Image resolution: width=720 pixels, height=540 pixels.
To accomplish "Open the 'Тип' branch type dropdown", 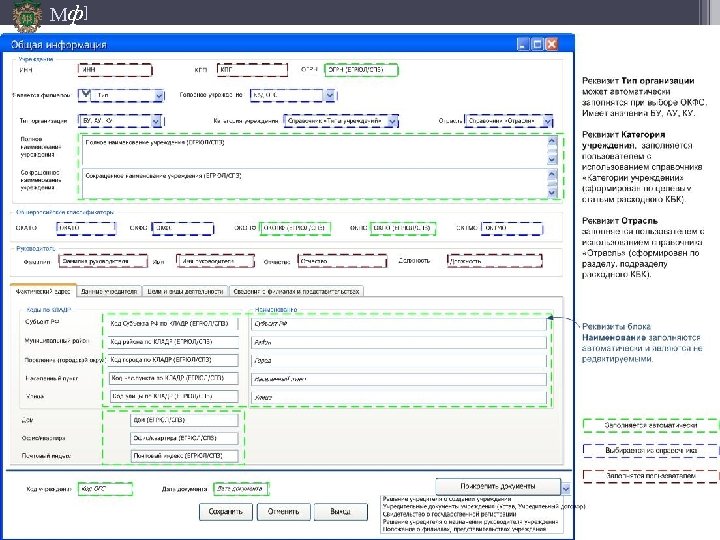I will (x=159, y=96).
